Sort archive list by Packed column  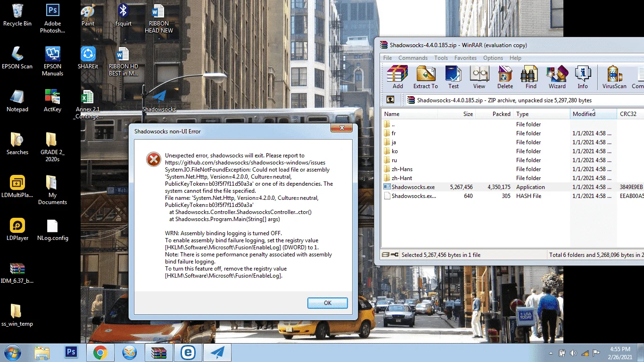(495, 114)
